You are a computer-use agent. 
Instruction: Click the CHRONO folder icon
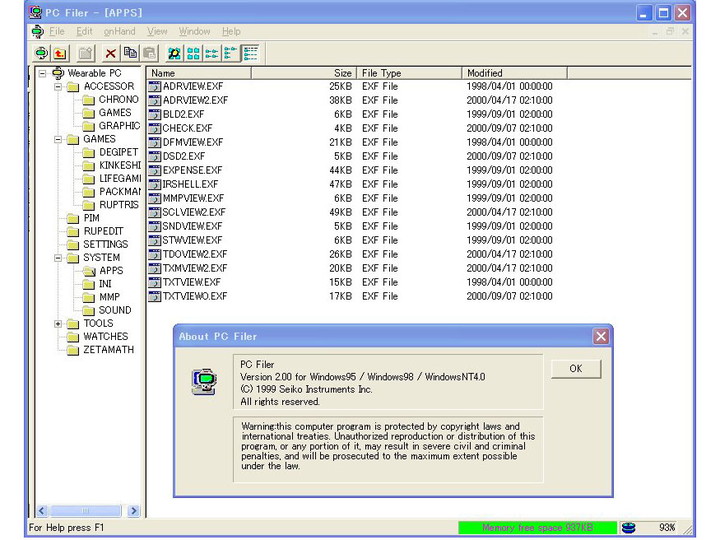[x=89, y=100]
